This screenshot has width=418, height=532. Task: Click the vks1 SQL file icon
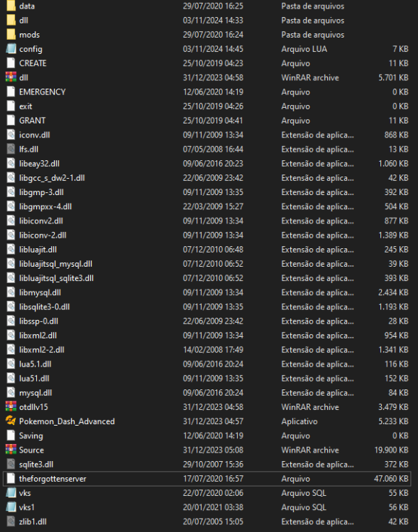[x=11, y=507]
